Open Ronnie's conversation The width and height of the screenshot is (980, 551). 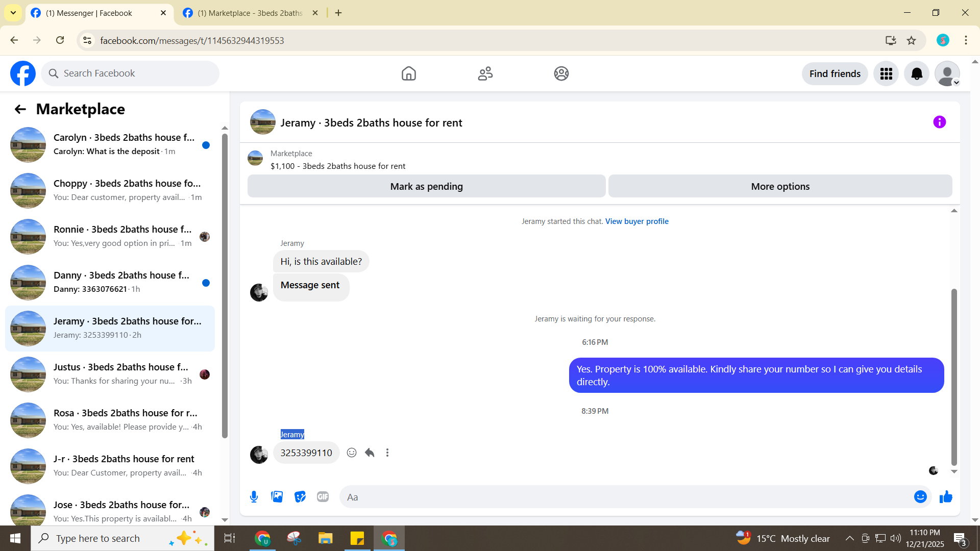coord(110,237)
